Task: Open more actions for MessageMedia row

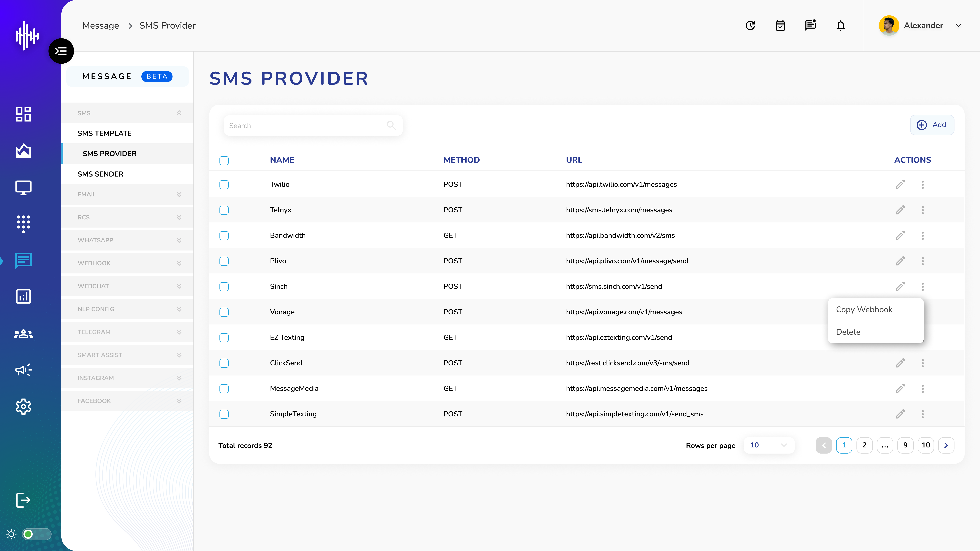Action: [922, 388]
